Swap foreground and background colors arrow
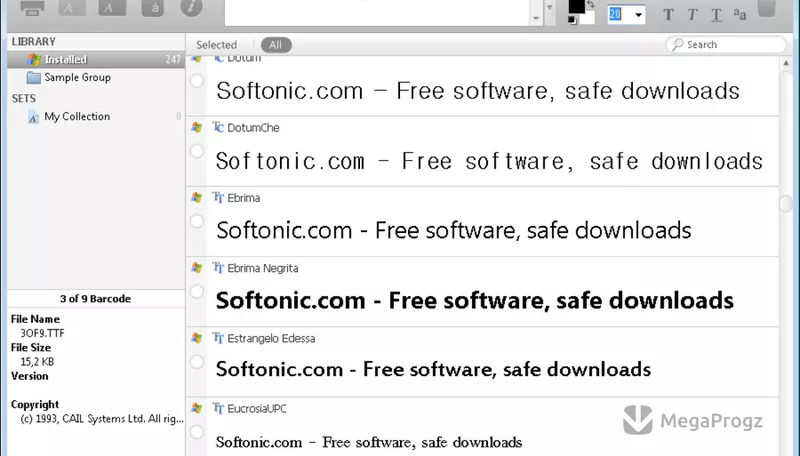The image size is (800, 456). click(x=590, y=4)
